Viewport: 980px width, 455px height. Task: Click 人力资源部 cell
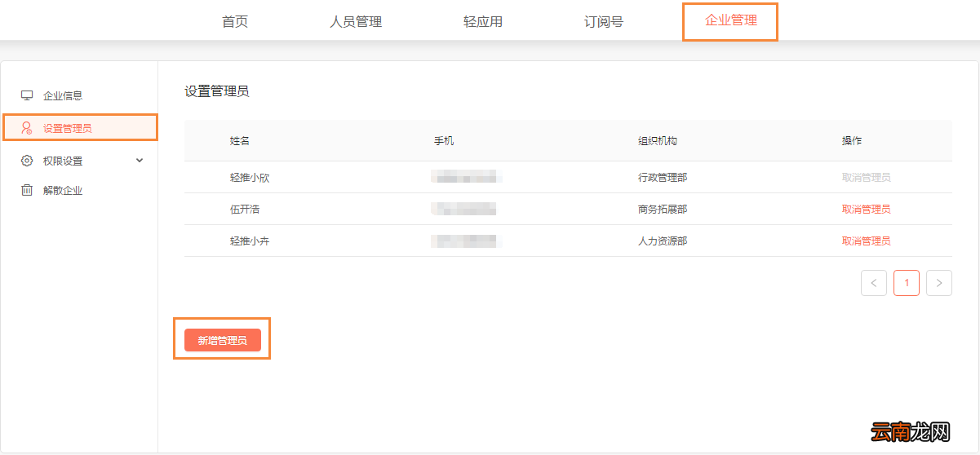pyautogui.click(x=663, y=241)
